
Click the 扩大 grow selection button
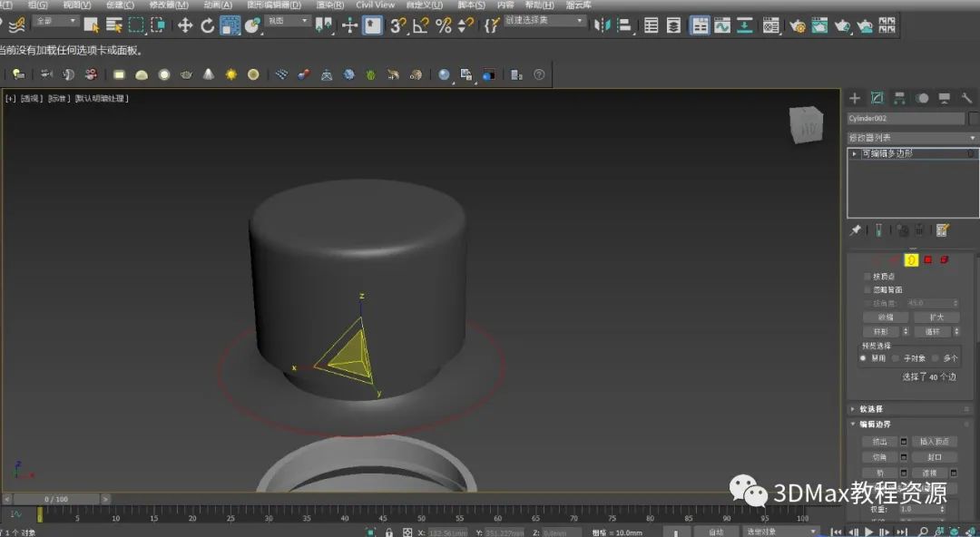click(936, 317)
